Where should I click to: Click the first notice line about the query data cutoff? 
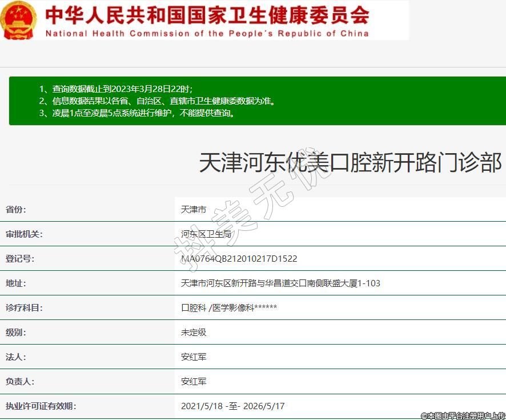[116, 89]
